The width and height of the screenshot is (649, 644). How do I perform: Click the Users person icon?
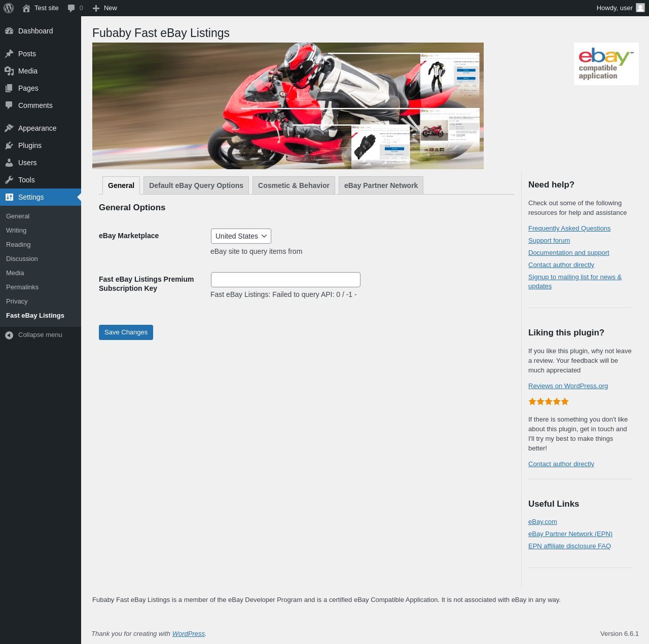tap(9, 163)
